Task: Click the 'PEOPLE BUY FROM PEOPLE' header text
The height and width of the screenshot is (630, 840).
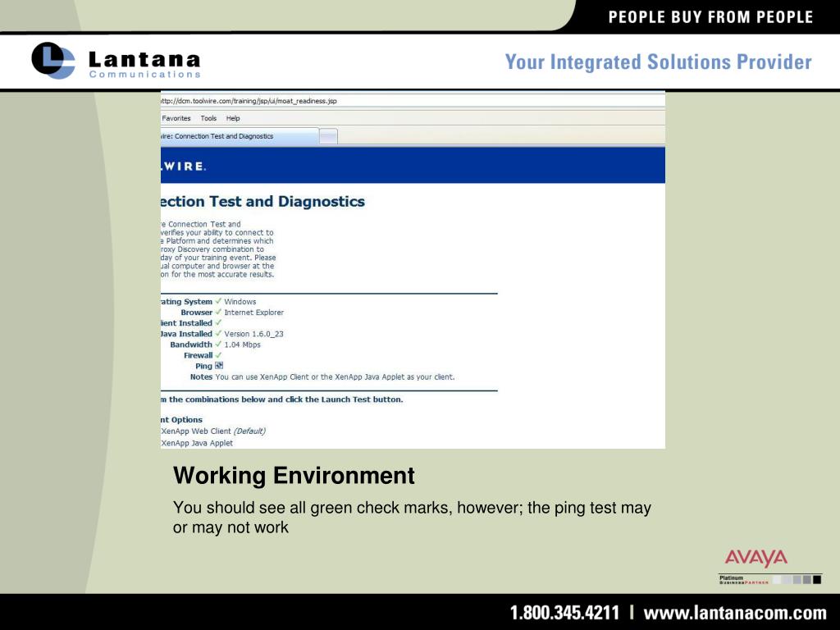Action: [710, 17]
